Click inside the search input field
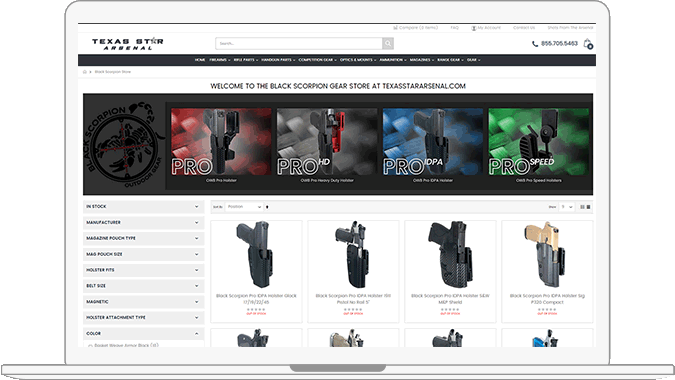675x380 pixels. [299, 43]
